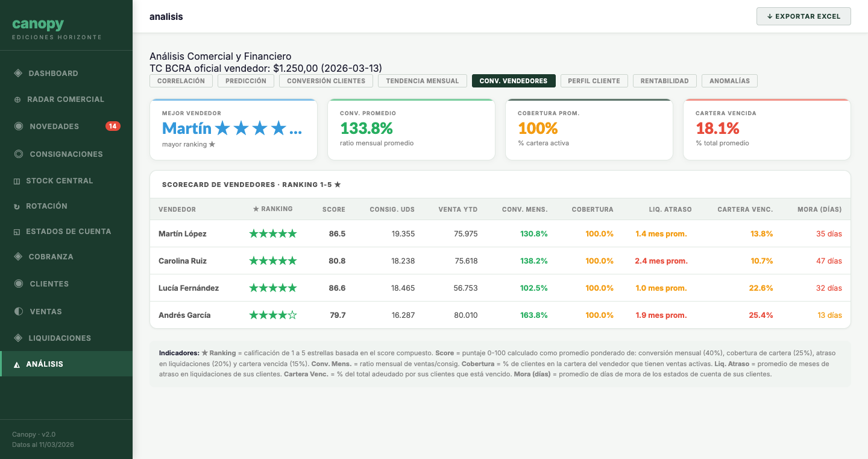The width and height of the screenshot is (868, 459).
Task: Click the Liquidaciones diamond icon
Action: click(18, 338)
